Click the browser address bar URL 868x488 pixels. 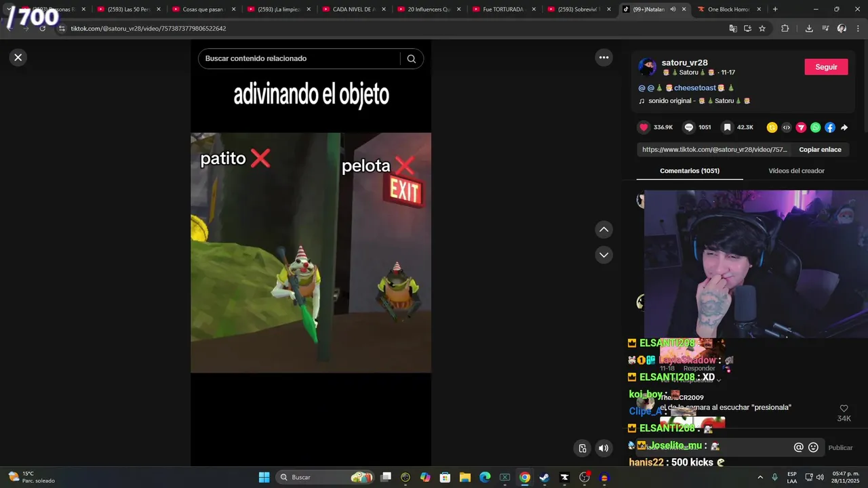coord(149,28)
